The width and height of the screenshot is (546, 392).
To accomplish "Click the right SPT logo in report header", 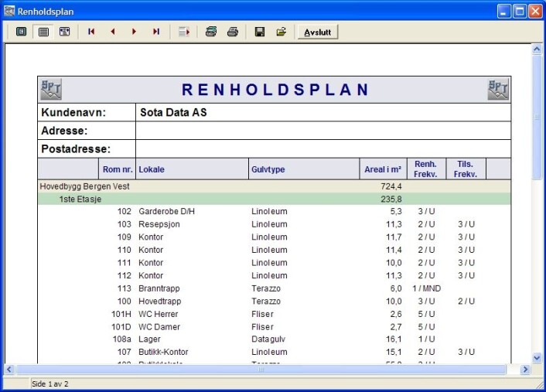I will click(498, 90).
